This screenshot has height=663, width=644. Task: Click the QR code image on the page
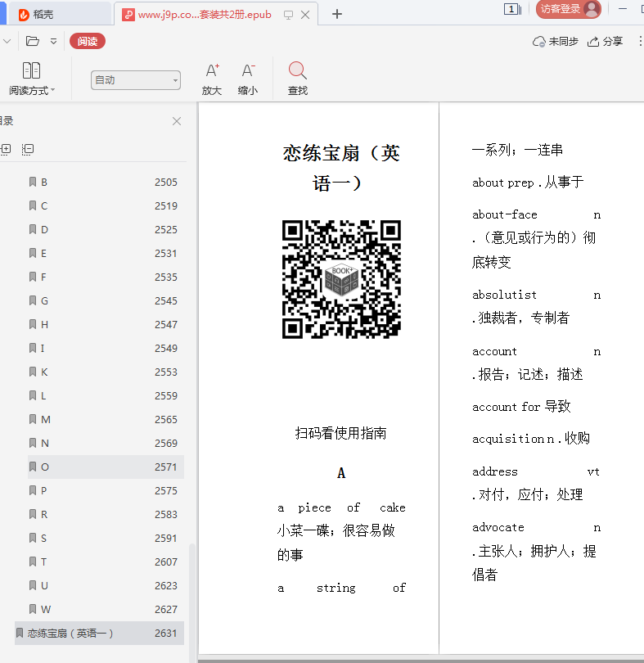[x=341, y=279]
